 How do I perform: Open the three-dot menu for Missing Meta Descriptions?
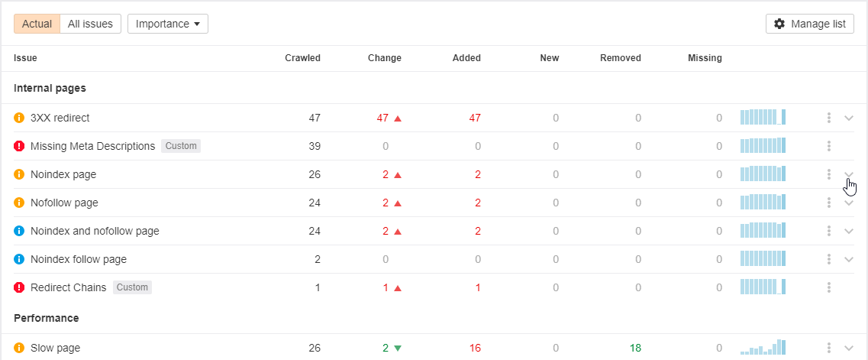click(x=829, y=146)
